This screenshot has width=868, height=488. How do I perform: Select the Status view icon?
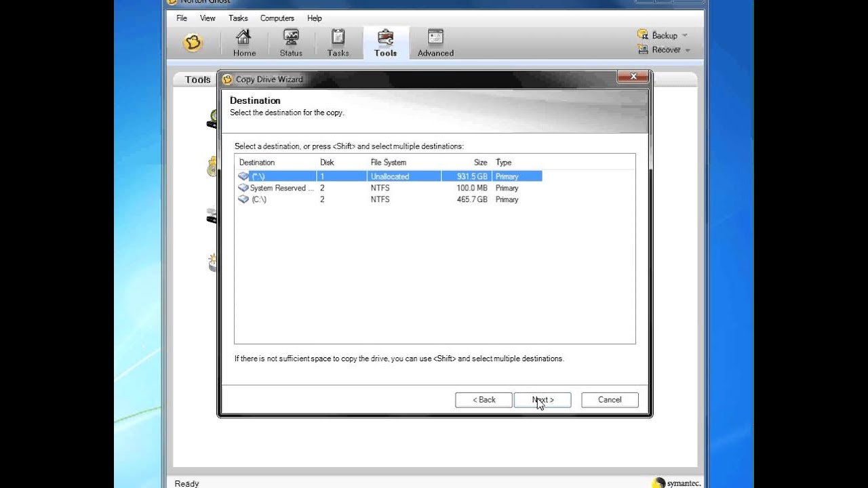[x=290, y=42]
